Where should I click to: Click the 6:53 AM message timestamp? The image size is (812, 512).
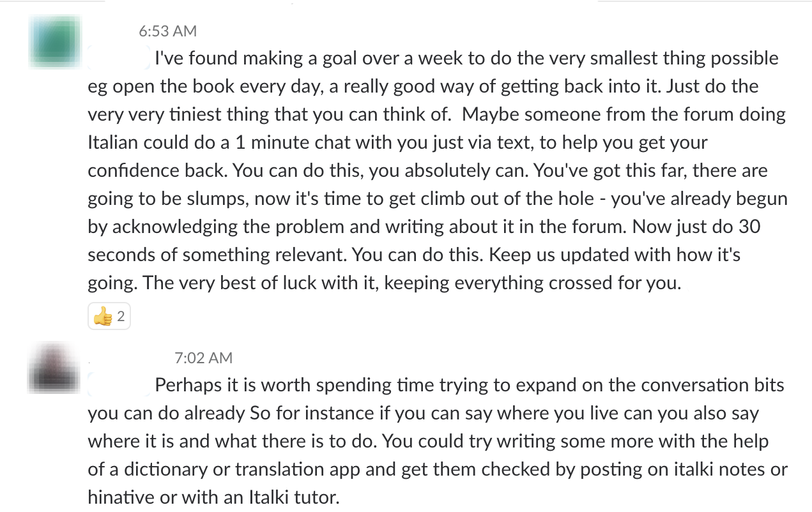tap(168, 31)
